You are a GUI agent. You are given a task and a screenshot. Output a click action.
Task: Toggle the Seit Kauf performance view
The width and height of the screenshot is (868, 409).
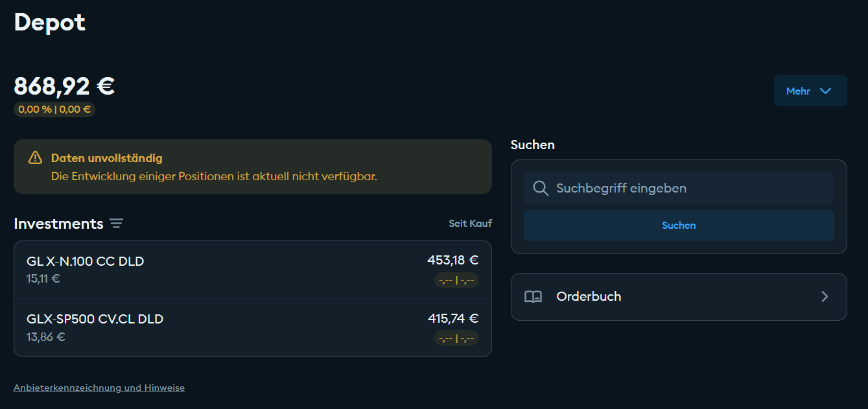(x=470, y=223)
